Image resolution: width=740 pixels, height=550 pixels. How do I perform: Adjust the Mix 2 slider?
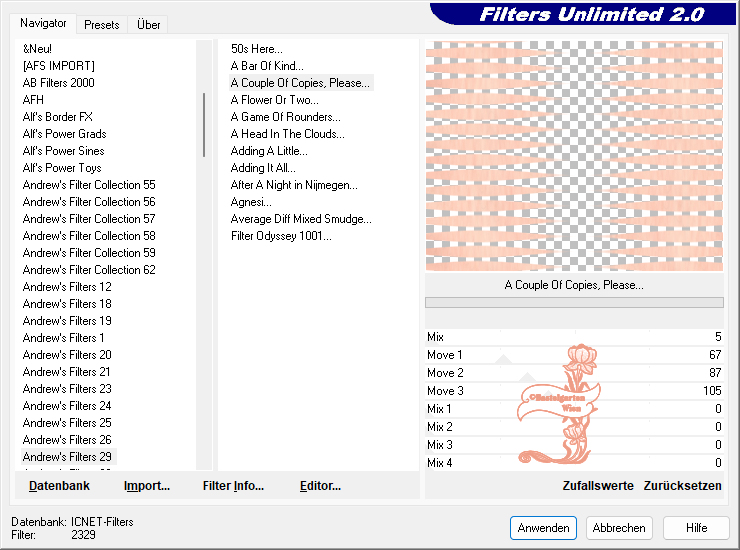(x=574, y=427)
